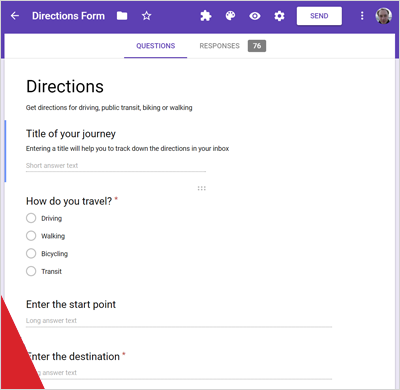Click the account profile avatar
Image resolution: width=400 pixels, height=390 pixels.
tap(383, 16)
